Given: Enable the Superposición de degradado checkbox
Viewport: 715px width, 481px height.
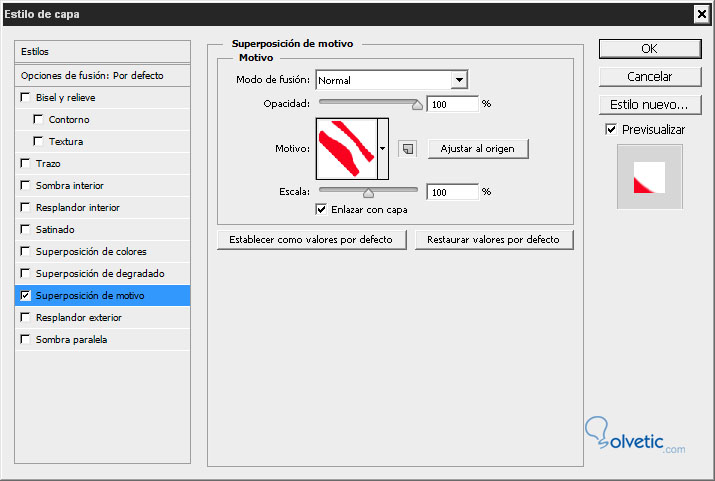Looking at the screenshot, I should tap(26, 273).
